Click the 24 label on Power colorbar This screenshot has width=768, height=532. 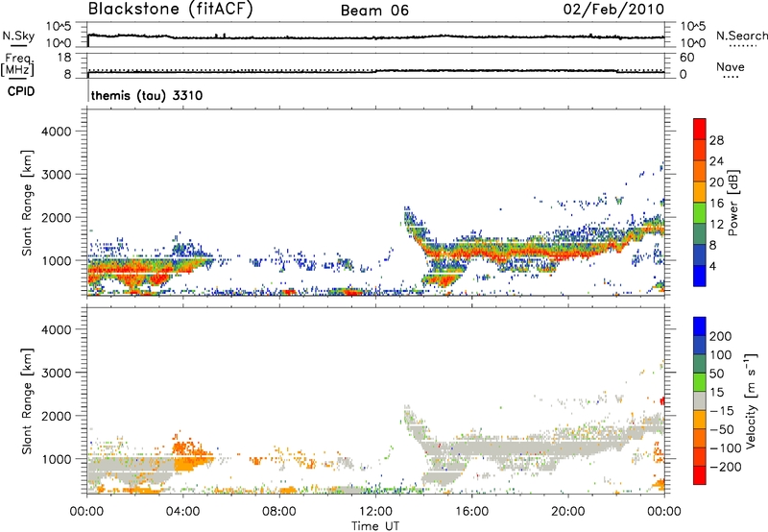pos(716,161)
